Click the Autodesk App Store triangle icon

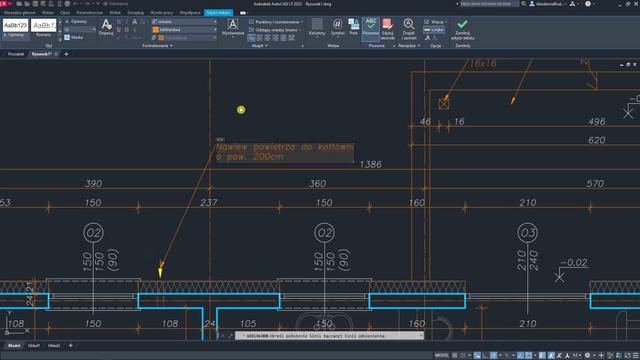pyautogui.click(x=572, y=4)
